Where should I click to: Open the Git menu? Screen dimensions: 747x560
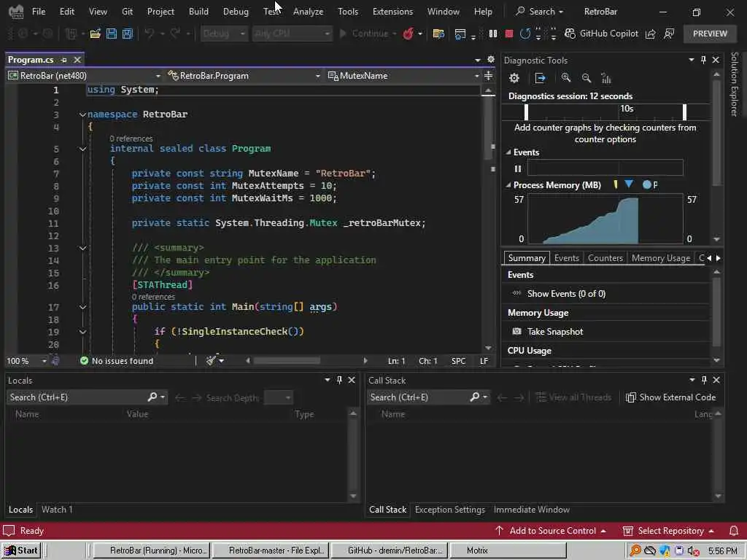tap(127, 12)
